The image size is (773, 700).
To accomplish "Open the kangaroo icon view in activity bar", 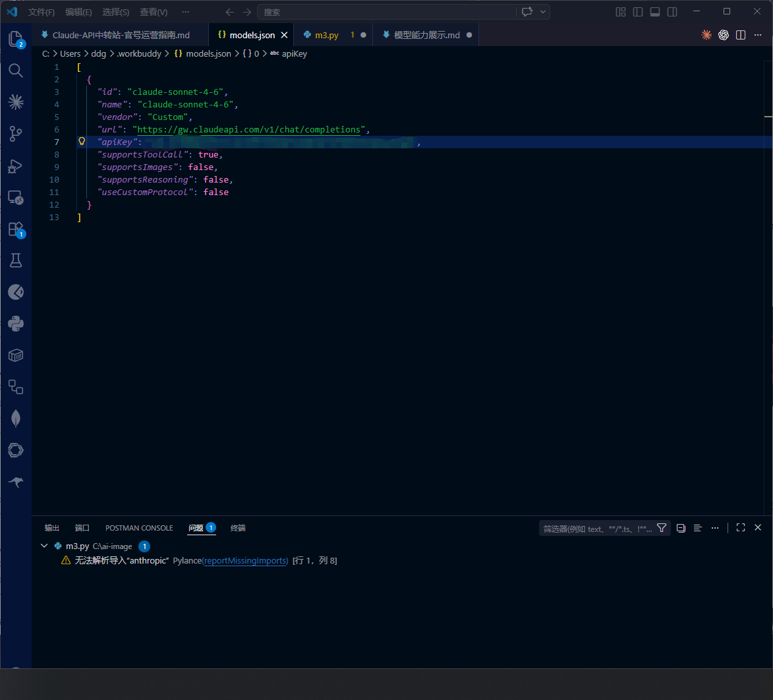I will point(16,482).
